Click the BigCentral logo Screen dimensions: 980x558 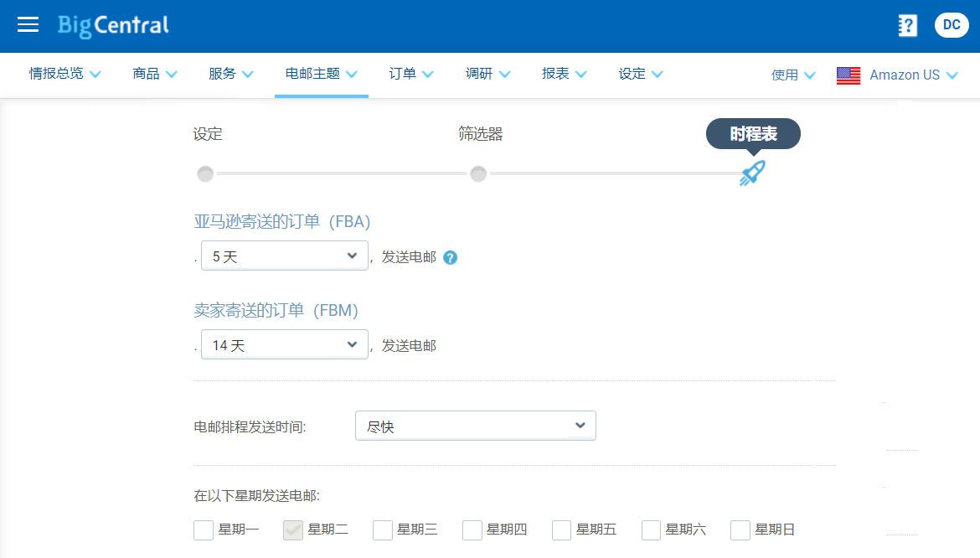[x=113, y=25]
